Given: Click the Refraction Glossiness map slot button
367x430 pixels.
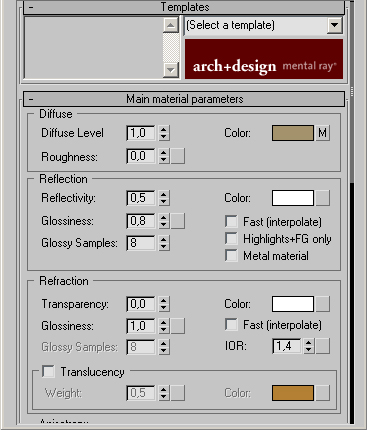Looking at the screenshot, I should pyautogui.click(x=178, y=326).
